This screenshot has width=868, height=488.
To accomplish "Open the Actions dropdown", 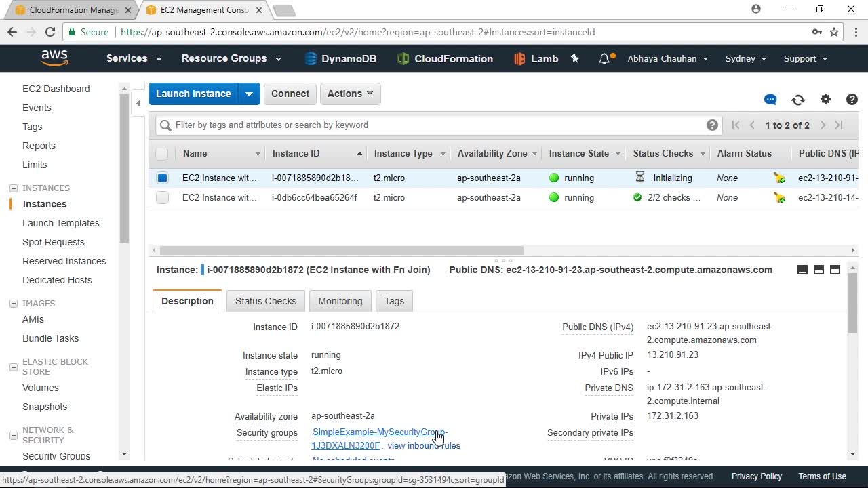I will [350, 94].
